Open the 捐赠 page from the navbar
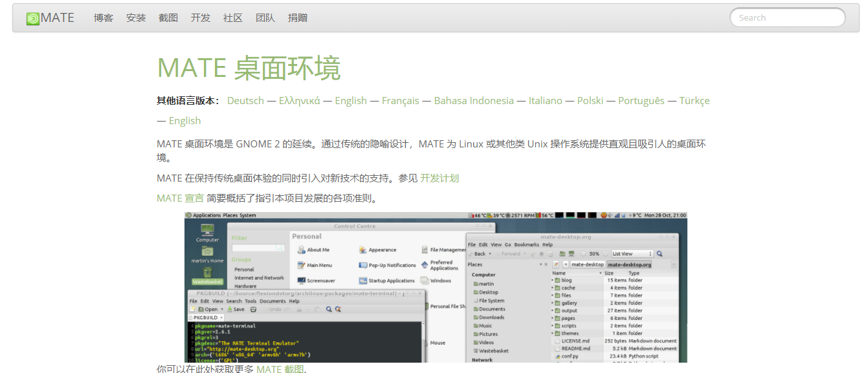This screenshot has width=868, height=373. click(298, 18)
